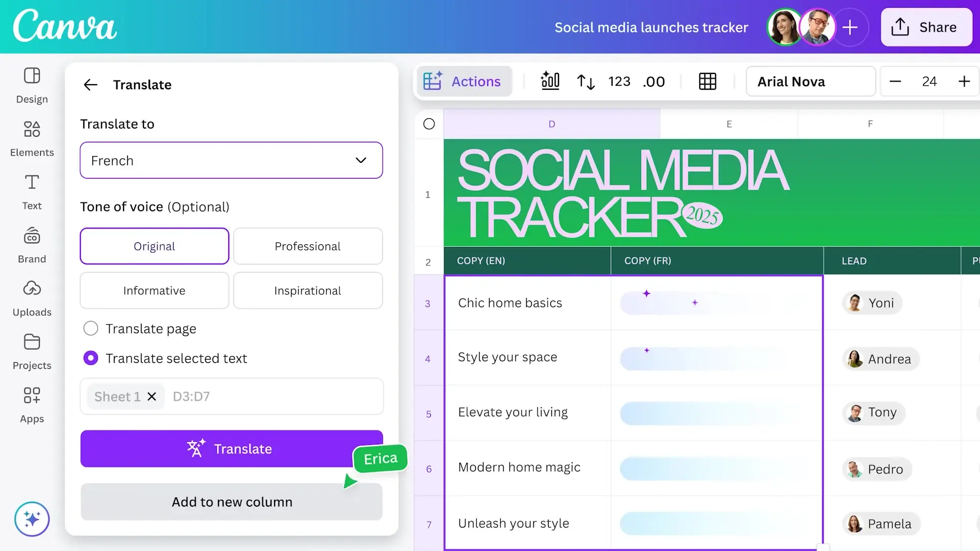Open the Actions menu in the toolbar
The width and height of the screenshot is (980, 551).
point(463,82)
